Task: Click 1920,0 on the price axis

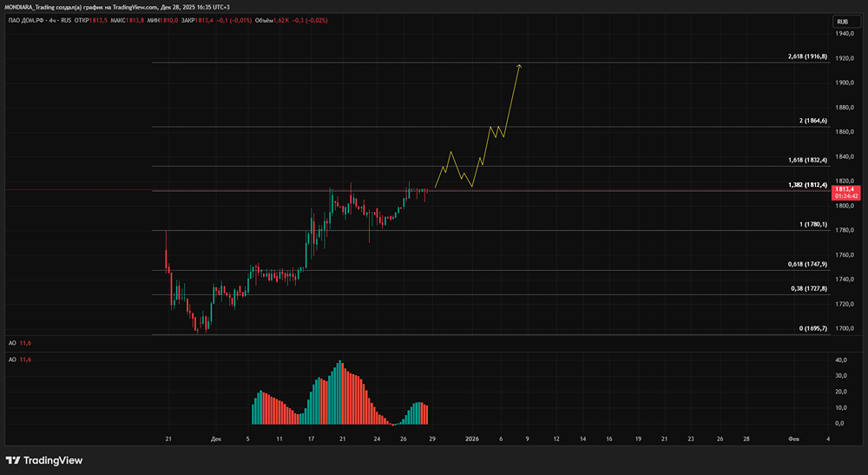Action: [x=845, y=58]
